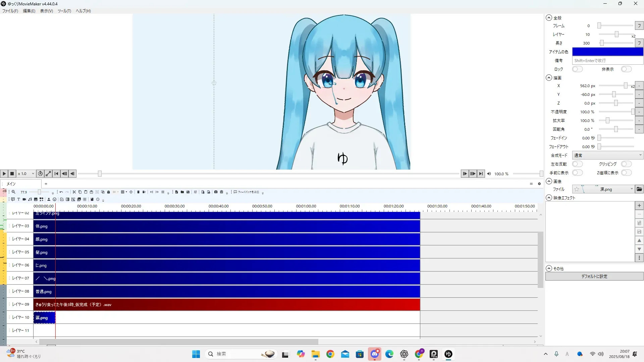Open the image file browse folder icon

(639, 189)
